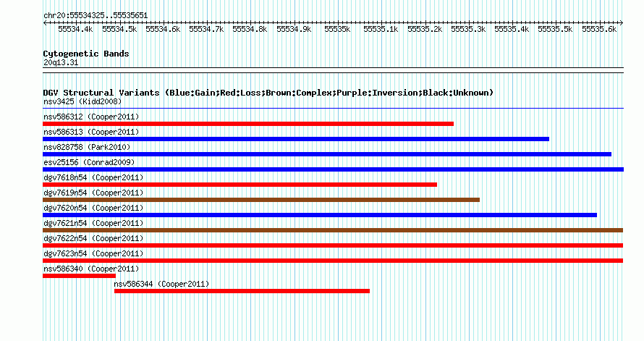
Task: Click the 55535.6k ruler tick label
Action: pos(600,29)
